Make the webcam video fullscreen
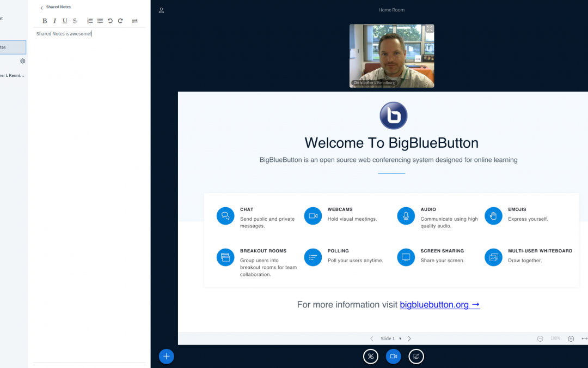 point(430,29)
